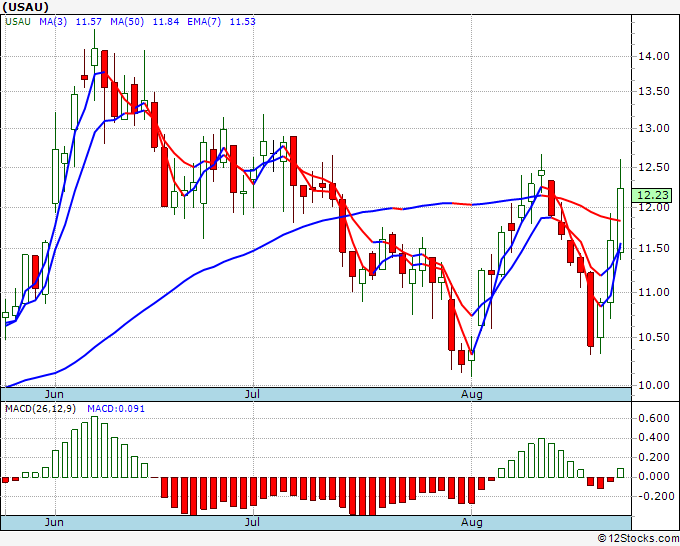Click the last green MACD histogram bar
Image resolution: width=680 pixels, height=546 pixels.
621,473
